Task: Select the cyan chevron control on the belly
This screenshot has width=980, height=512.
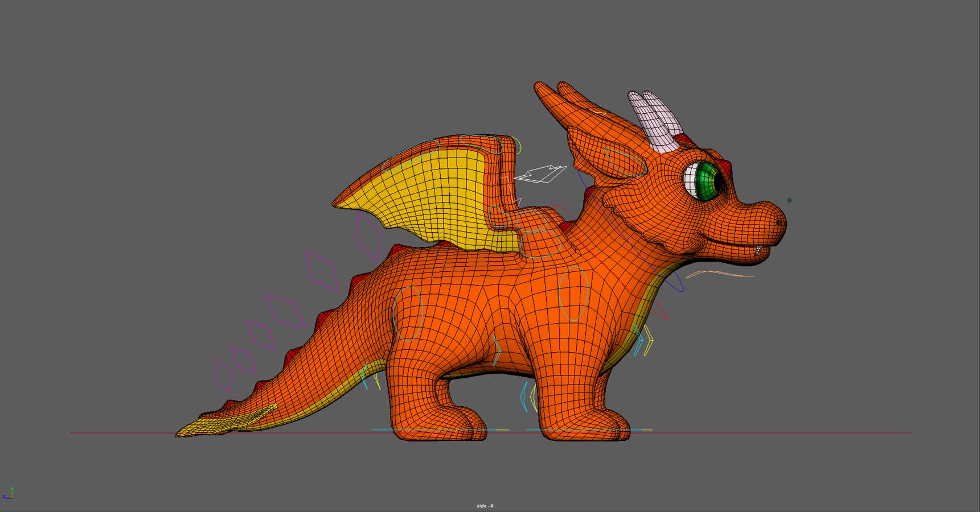Action: pos(497,350)
